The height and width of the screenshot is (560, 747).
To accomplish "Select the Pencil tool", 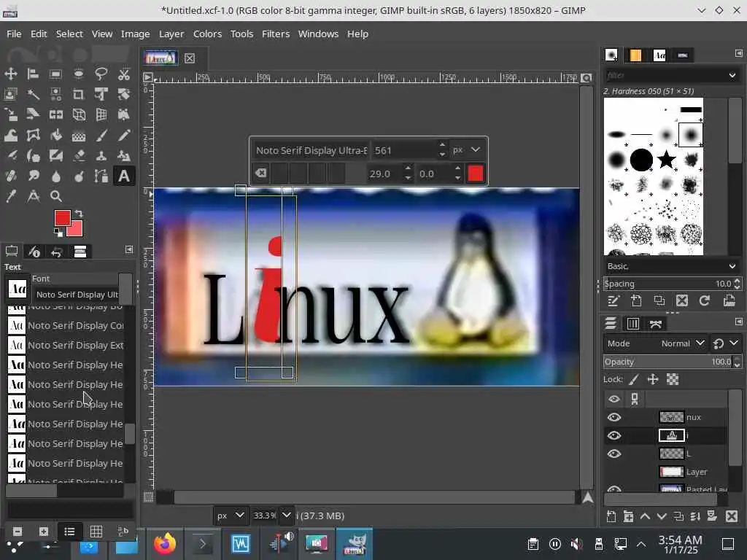I will 124,135.
